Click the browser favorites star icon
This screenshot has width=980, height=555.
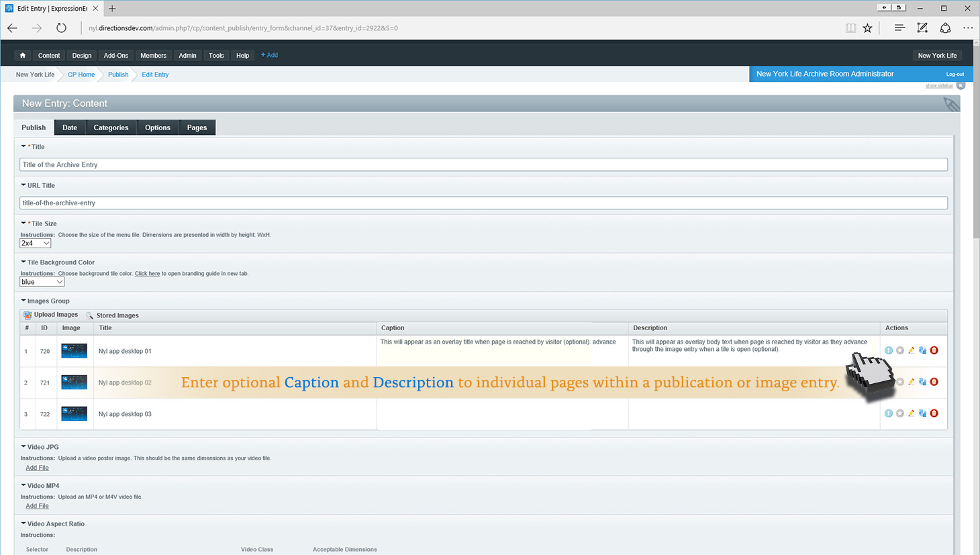867,28
